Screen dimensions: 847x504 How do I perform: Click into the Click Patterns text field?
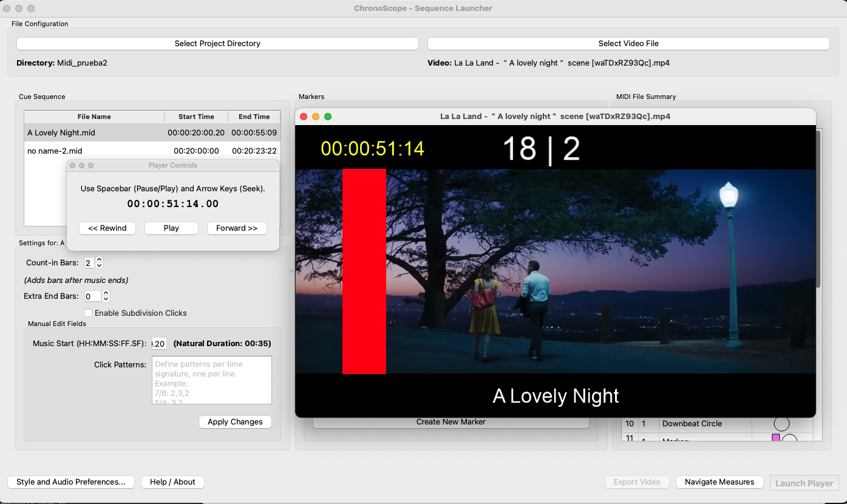tap(211, 380)
